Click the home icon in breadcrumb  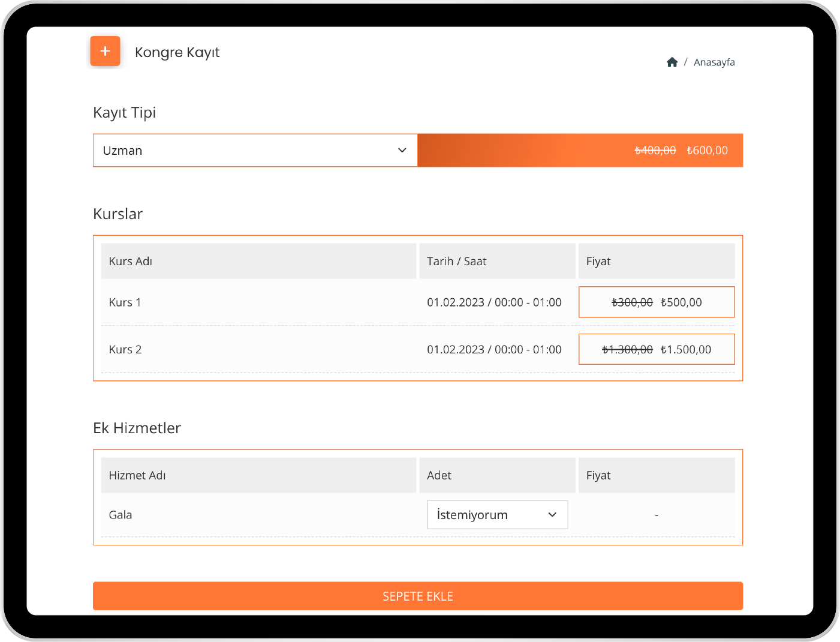[x=672, y=62]
